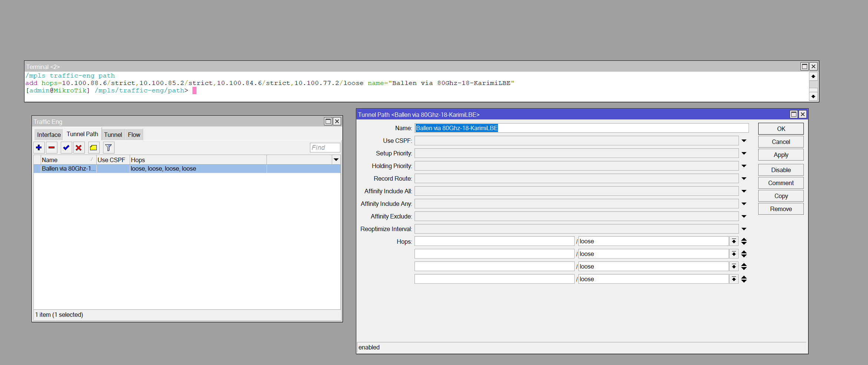Click the Comment button
Screen dimensions: 868x365
coord(781,183)
